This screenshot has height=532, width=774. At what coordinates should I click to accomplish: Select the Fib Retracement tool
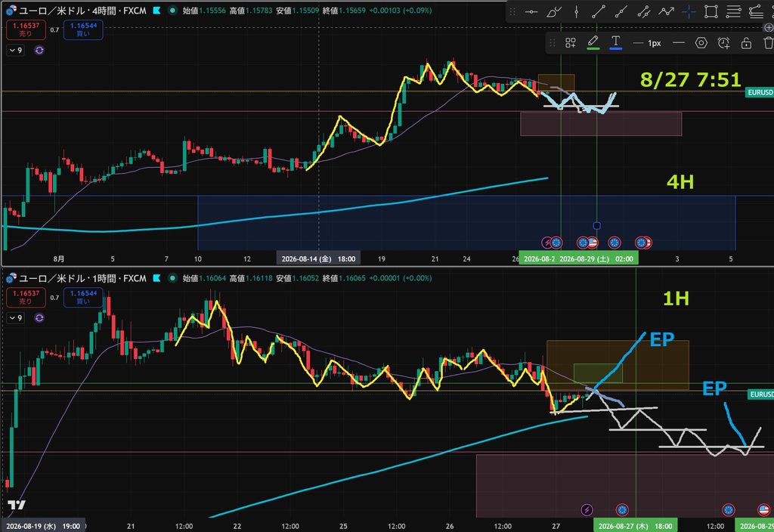click(x=733, y=12)
